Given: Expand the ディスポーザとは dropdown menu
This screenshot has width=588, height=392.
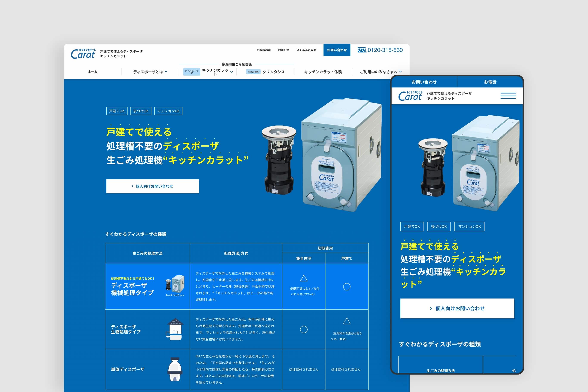Looking at the screenshot, I should pos(150,72).
